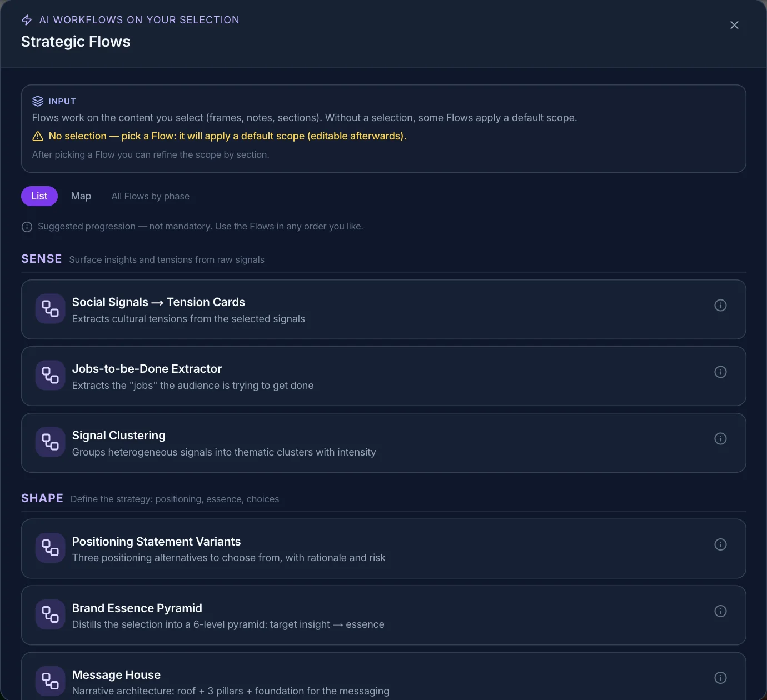Click the Signal Clustering flow icon

tap(51, 442)
